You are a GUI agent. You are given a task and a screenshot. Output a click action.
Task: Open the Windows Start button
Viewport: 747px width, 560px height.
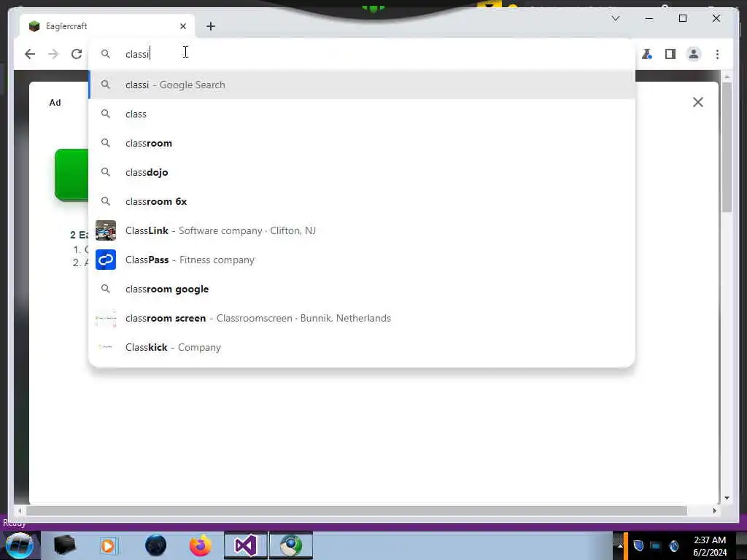pos(20,545)
